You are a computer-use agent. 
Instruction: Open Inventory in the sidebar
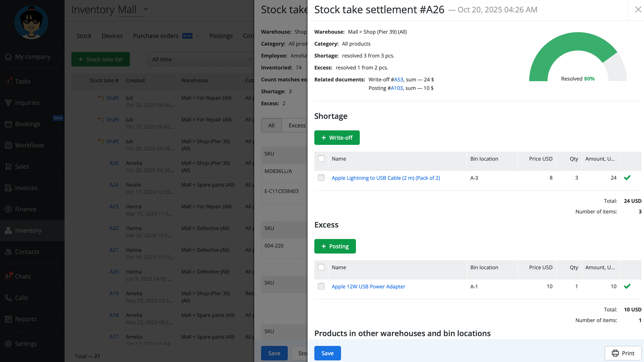pos(28,231)
